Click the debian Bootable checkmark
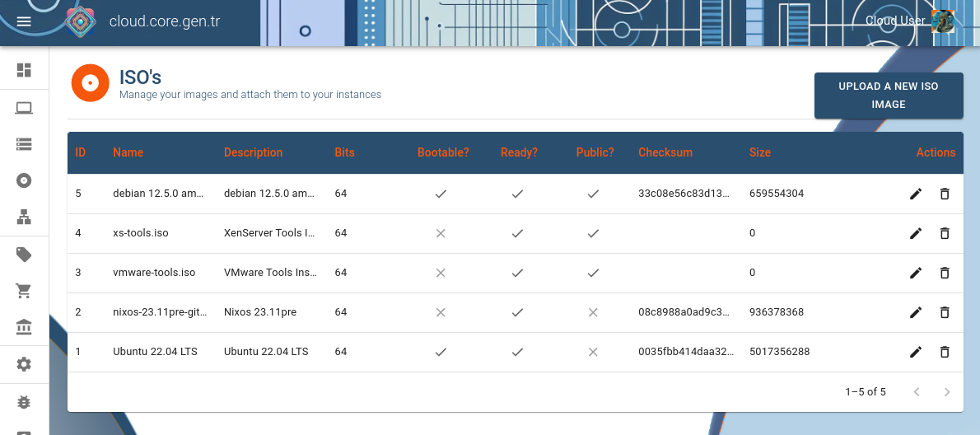This screenshot has width=980, height=435. tap(441, 194)
